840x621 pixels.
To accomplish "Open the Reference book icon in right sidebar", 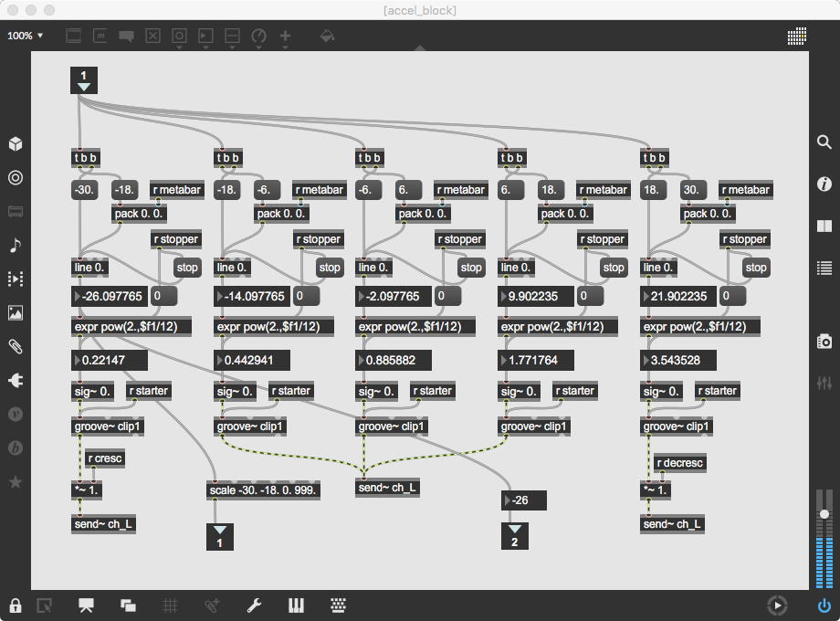I will click(824, 226).
